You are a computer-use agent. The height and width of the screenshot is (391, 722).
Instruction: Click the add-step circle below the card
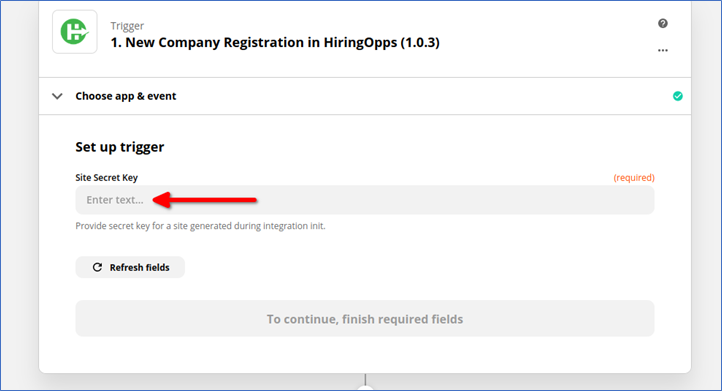[365, 388]
